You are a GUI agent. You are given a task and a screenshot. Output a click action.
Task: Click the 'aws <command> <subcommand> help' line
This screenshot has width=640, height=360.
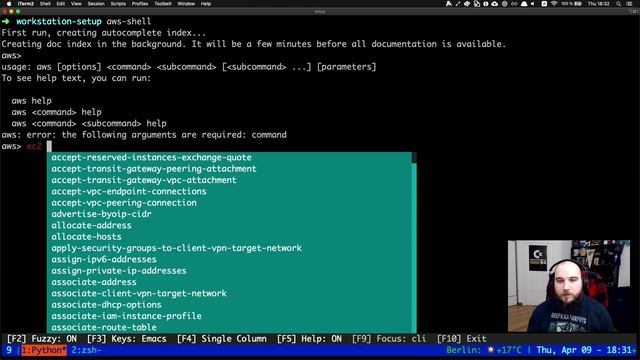89,124
